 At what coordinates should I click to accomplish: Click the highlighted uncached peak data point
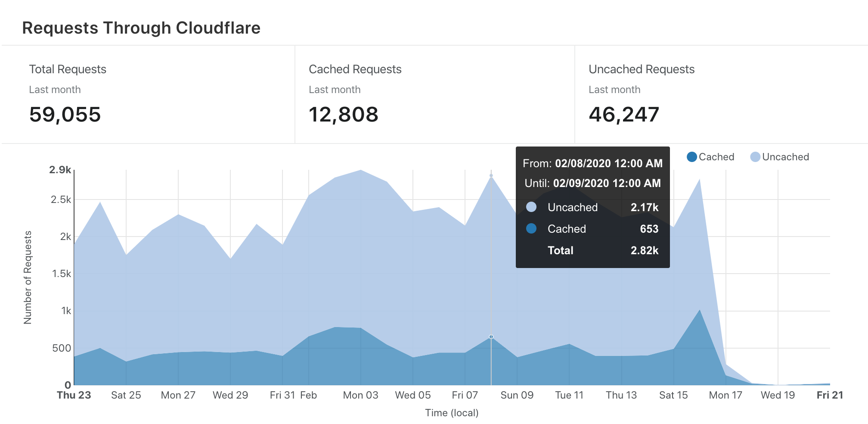pyautogui.click(x=491, y=175)
